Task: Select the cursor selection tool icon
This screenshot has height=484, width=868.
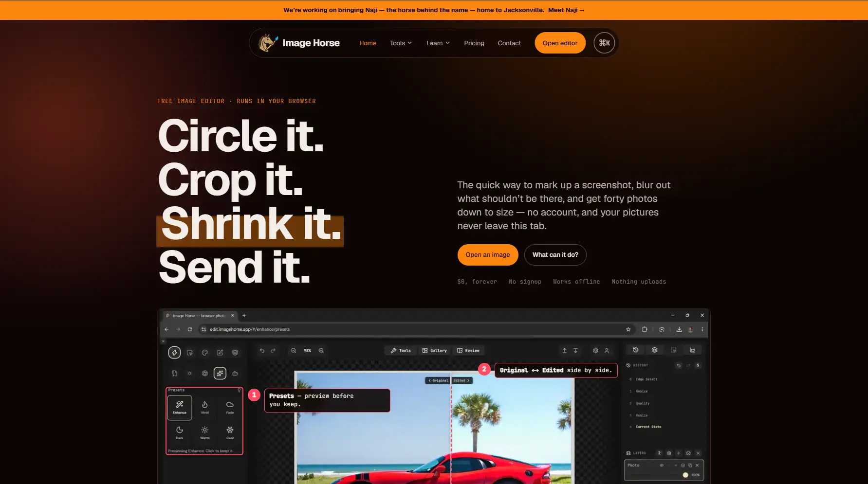Action: (x=190, y=353)
